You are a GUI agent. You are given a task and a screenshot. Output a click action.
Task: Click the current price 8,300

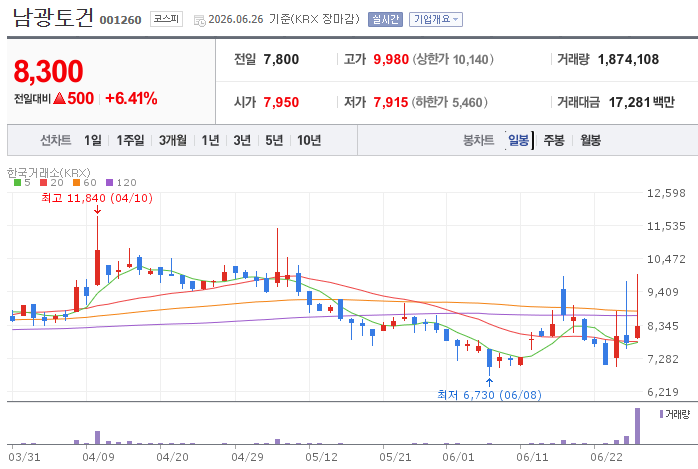[49, 71]
